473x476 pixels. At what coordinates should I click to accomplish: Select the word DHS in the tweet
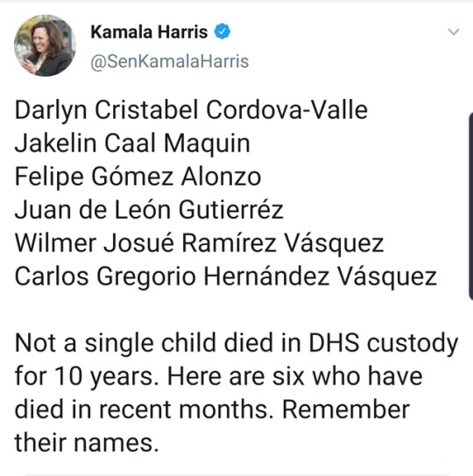pos(334,343)
